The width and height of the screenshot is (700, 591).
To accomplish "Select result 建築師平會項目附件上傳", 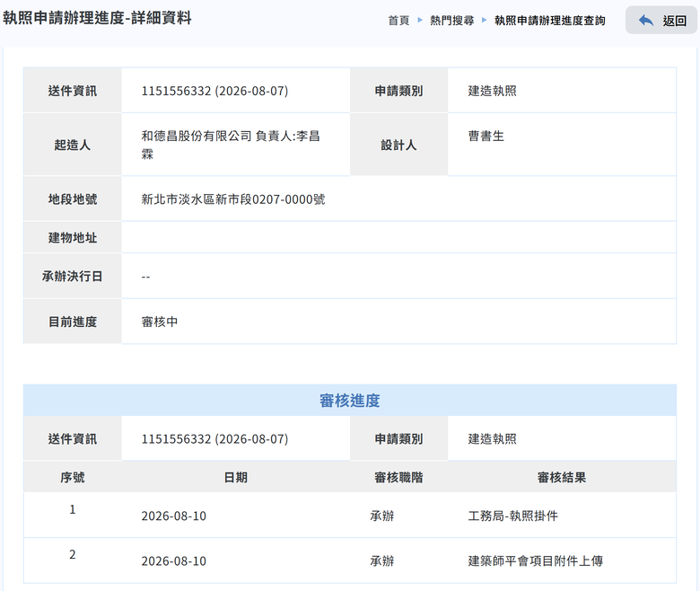I will click(535, 561).
